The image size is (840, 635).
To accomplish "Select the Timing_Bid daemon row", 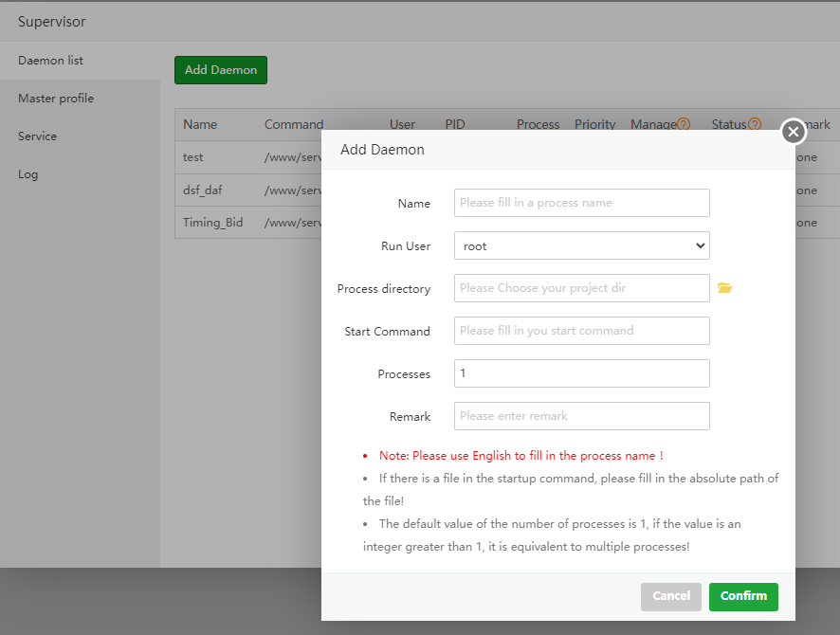I will pos(213,223).
